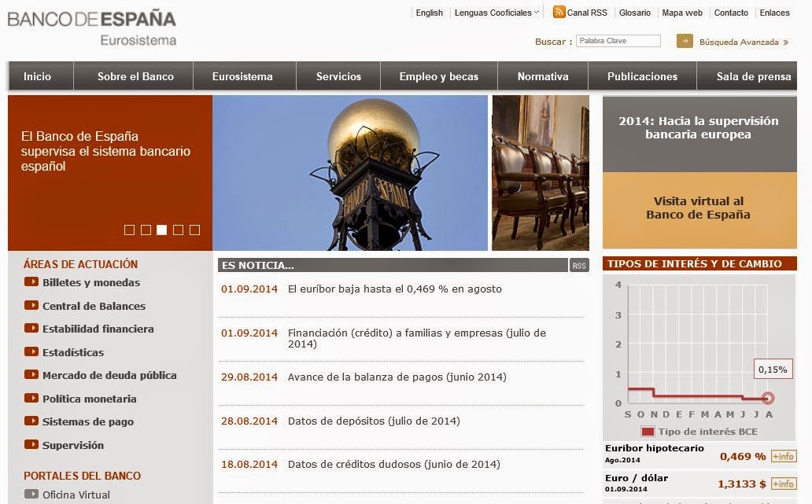Click the slide caption about supervisa el sistema bancario

point(105,151)
